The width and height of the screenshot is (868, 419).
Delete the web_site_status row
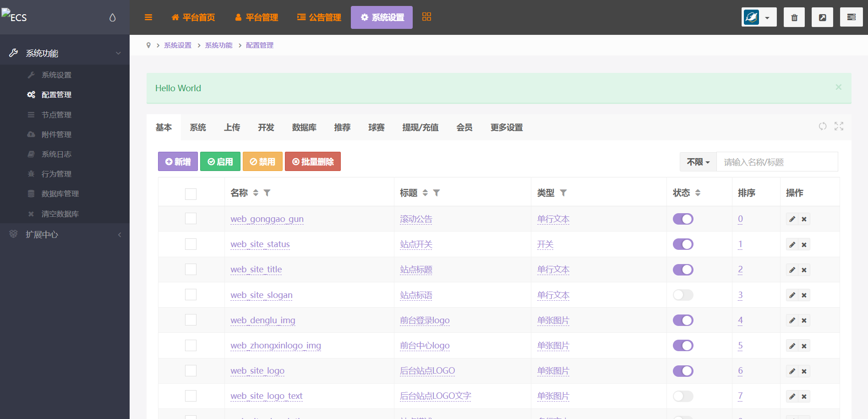(x=804, y=245)
